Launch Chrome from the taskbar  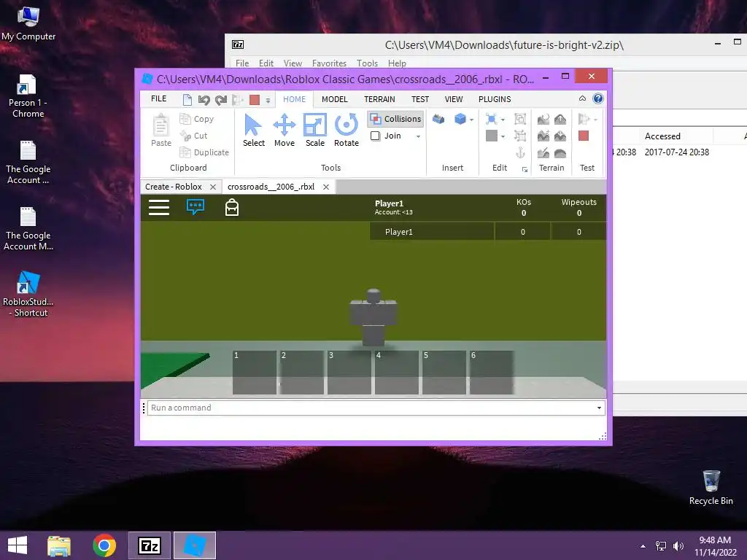click(104, 545)
